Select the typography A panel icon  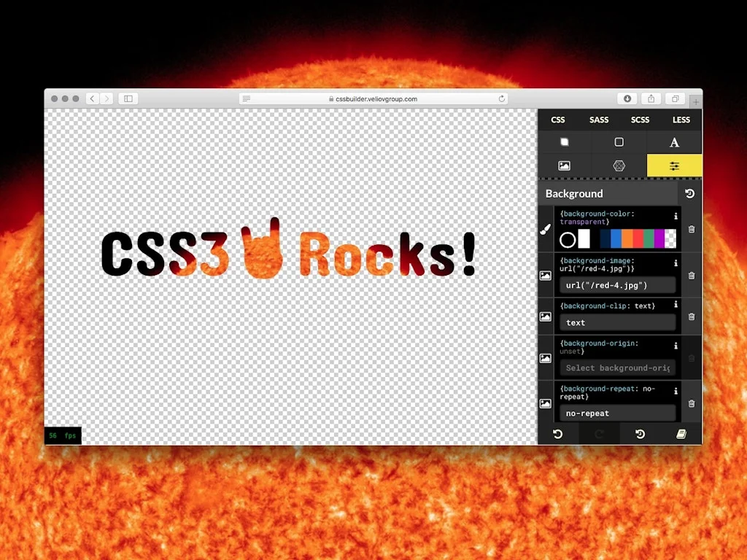click(674, 143)
